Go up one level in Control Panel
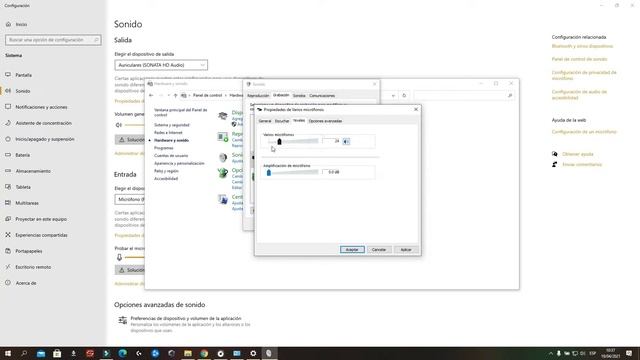 point(176,96)
